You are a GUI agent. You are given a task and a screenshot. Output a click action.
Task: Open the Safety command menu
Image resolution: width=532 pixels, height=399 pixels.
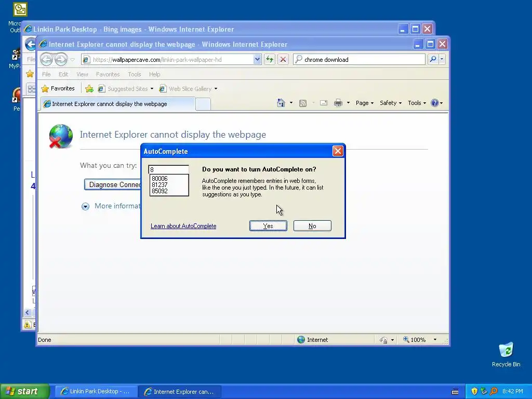pos(391,103)
